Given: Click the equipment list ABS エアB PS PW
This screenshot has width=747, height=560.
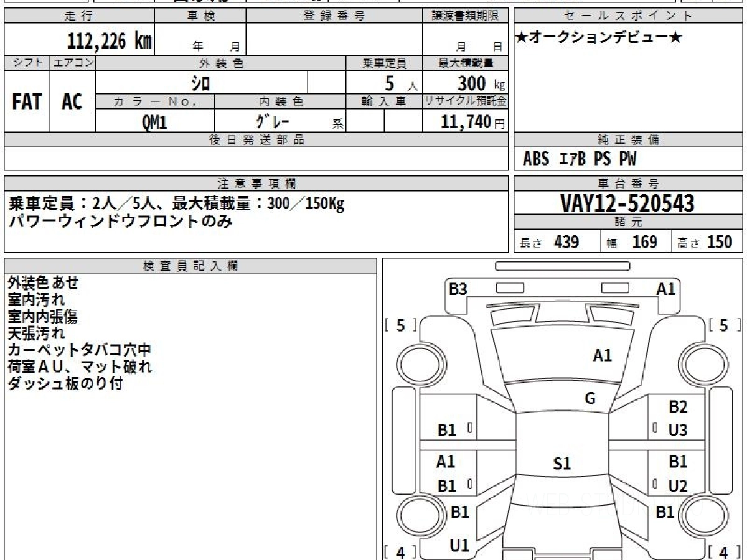Looking at the screenshot, I should click(x=580, y=159).
